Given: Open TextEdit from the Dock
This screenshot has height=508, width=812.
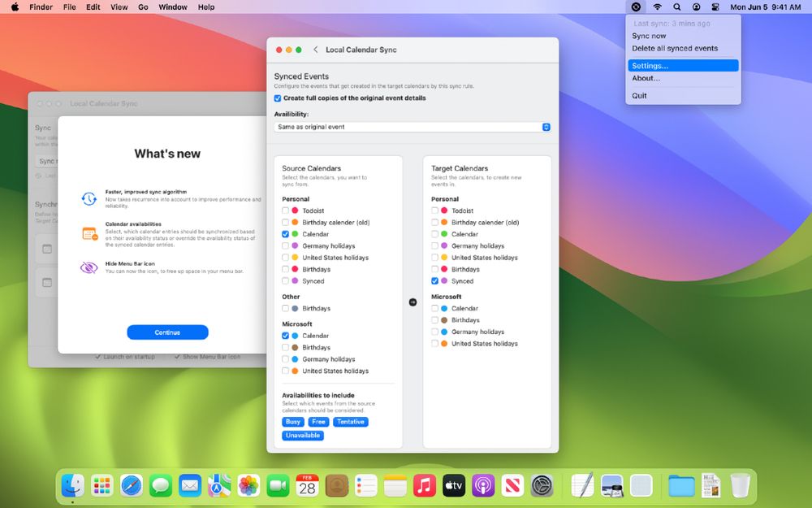Looking at the screenshot, I should pos(582,486).
